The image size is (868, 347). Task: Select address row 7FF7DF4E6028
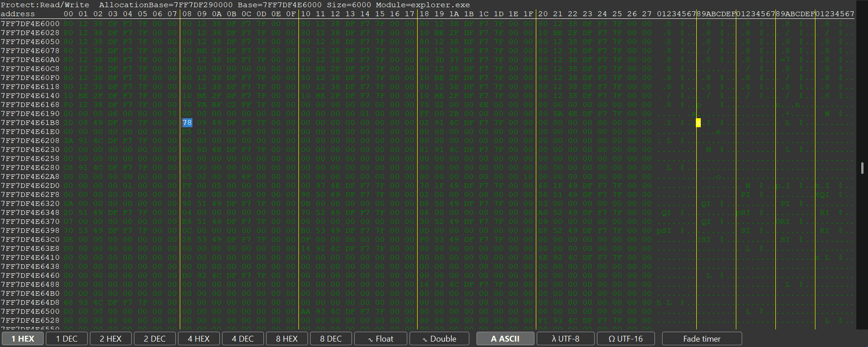pos(30,32)
